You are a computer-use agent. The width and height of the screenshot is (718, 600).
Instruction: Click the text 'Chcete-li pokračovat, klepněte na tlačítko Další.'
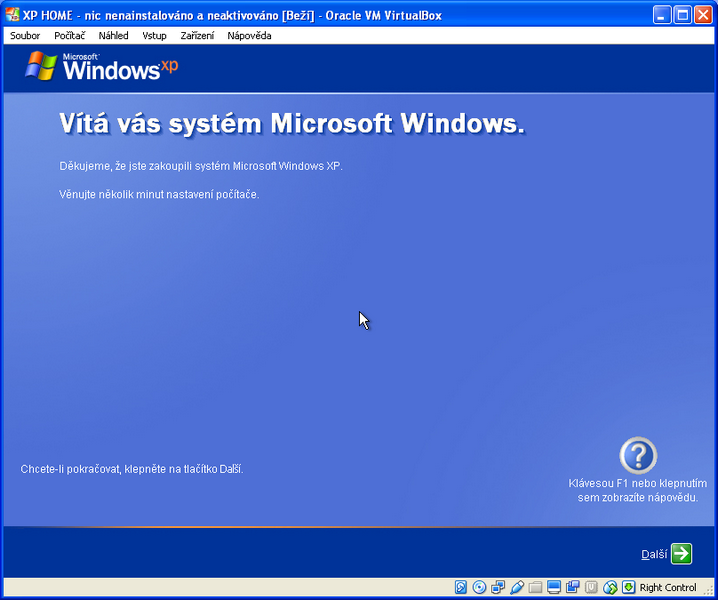[132, 469]
